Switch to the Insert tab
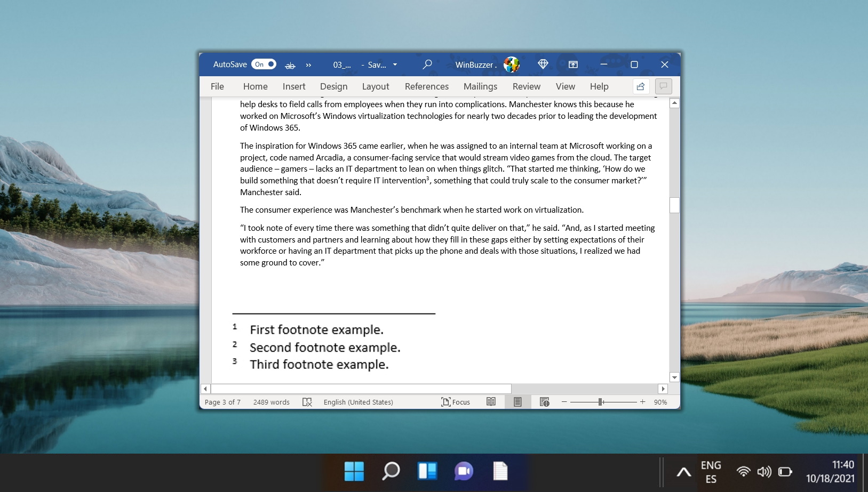Image resolution: width=868 pixels, height=492 pixels. (294, 86)
